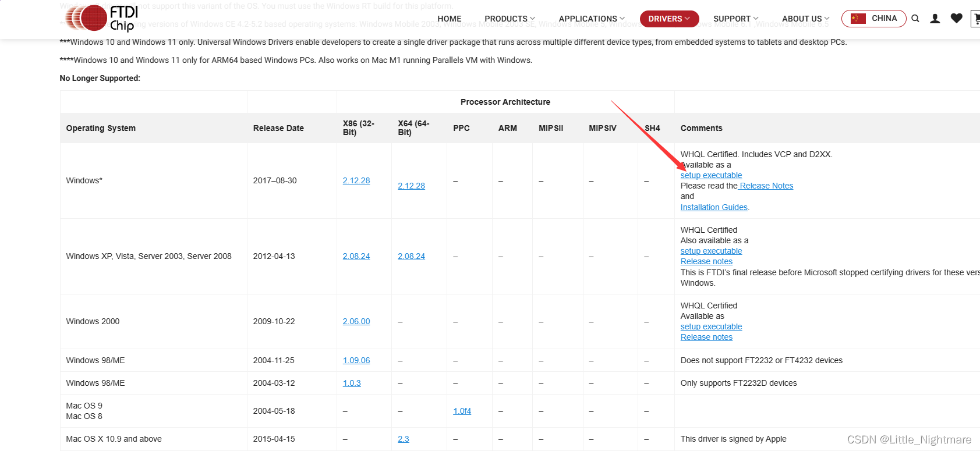Select the 'Does not support FT2232 or FT4232' comment
This screenshot has width=980, height=451.
(x=761, y=360)
